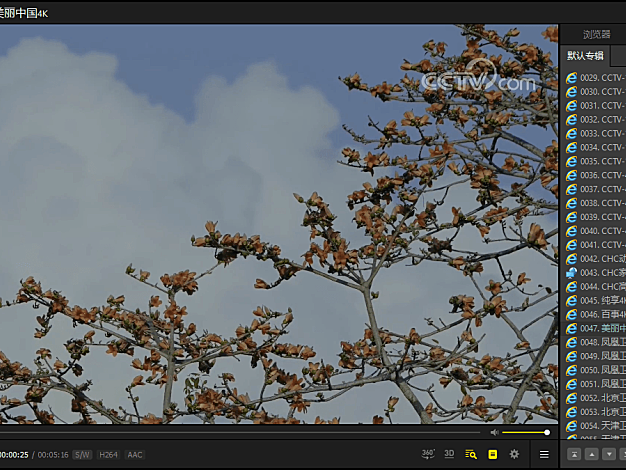Select playlist entry 0044. CHC
This screenshot has width=626, height=470.
[x=595, y=287]
